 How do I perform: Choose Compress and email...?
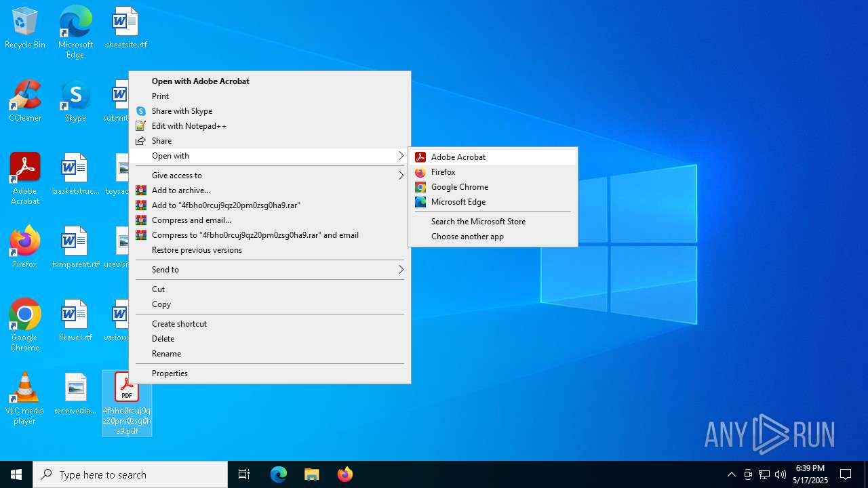[270, 220]
